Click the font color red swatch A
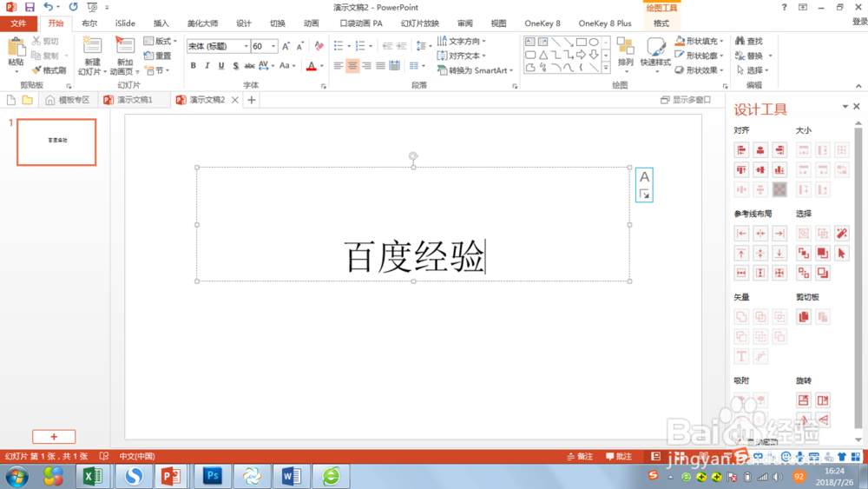 (x=312, y=66)
